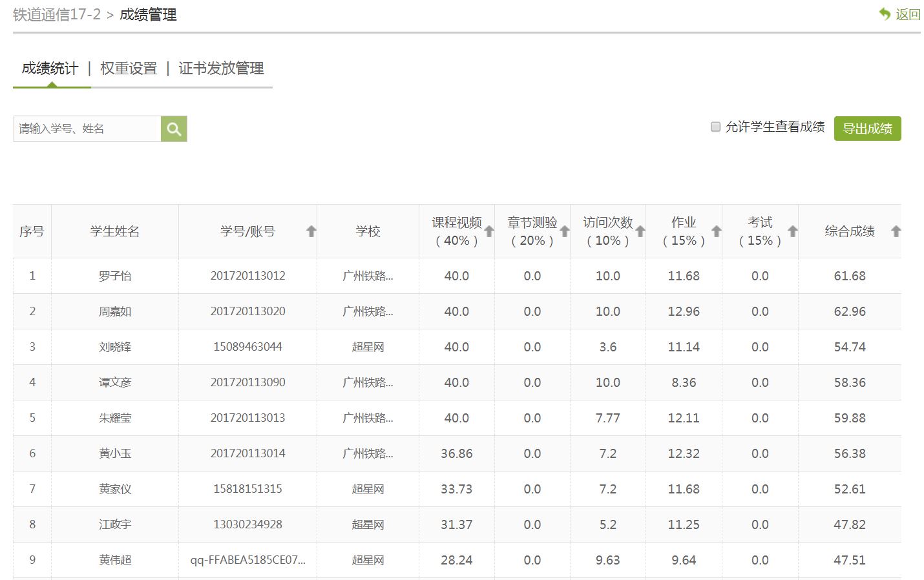Click the 序号 column header
The width and height of the screenshot is (924, 580).
(x=32, y=231)
